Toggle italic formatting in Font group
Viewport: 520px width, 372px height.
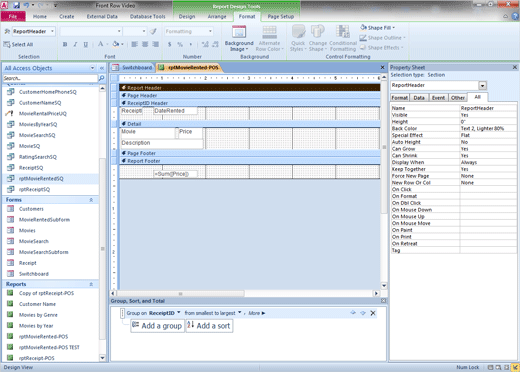[x=75, y=44]
